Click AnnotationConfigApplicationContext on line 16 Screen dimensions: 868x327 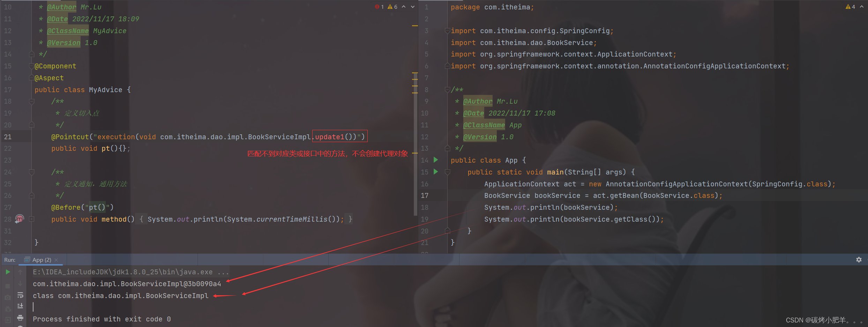click(x=677, y=184)
